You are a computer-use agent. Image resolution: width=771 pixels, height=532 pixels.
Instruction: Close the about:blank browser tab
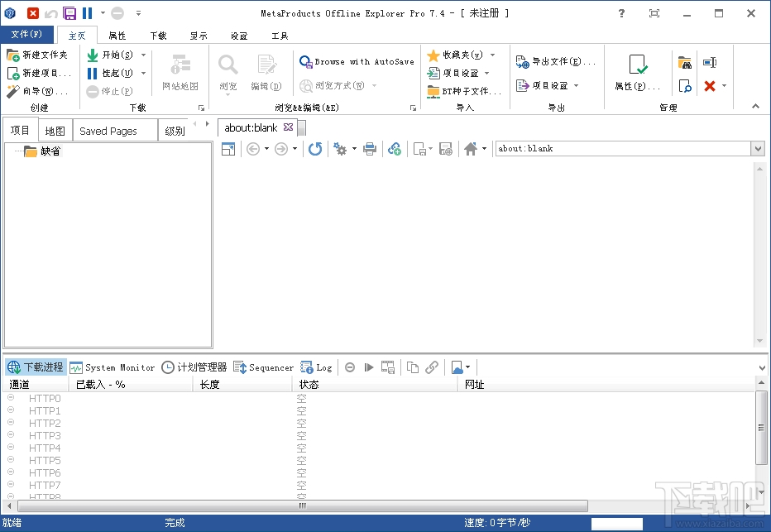coord(288,127)
